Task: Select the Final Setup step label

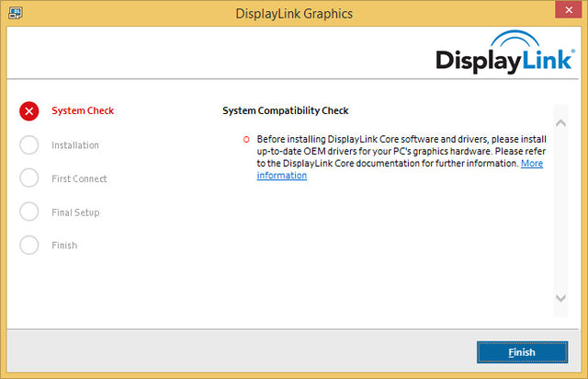Action: (x=75, y=212)
